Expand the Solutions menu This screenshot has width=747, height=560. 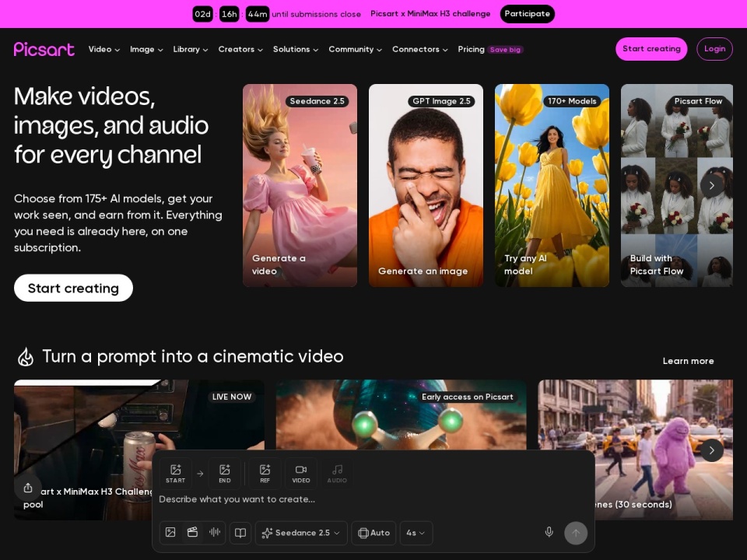tap(295, 49)
